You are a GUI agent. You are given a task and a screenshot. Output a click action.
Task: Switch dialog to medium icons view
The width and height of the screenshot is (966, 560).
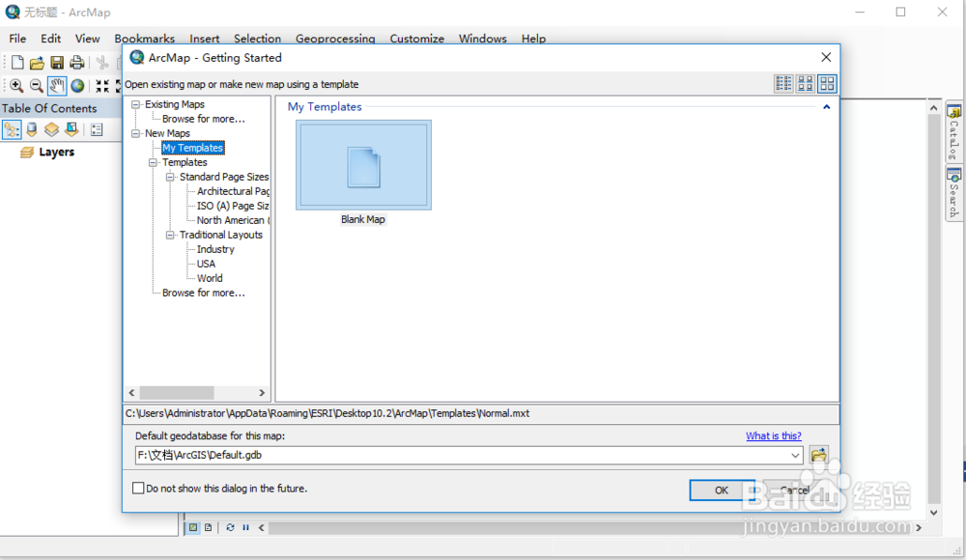[806, 84]
